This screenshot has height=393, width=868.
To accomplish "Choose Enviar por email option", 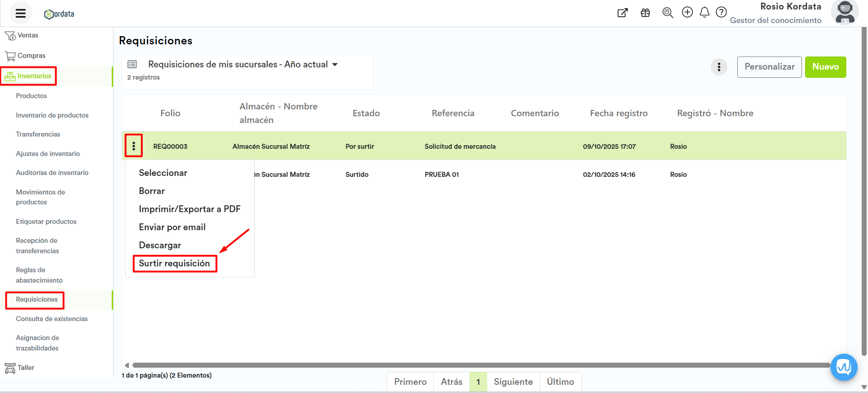I will tap(172, 227).
